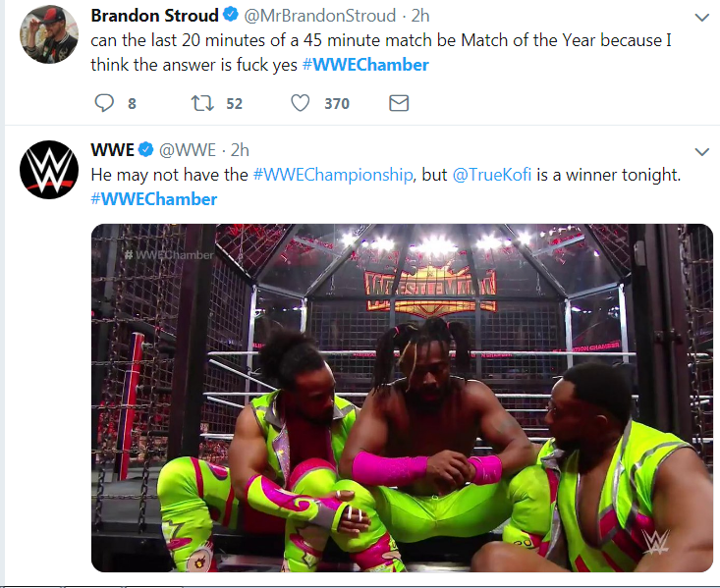Screen dimensions: 720x588
Task: Visit the @TrueKofi mention link
Action: tap(492, 175)
